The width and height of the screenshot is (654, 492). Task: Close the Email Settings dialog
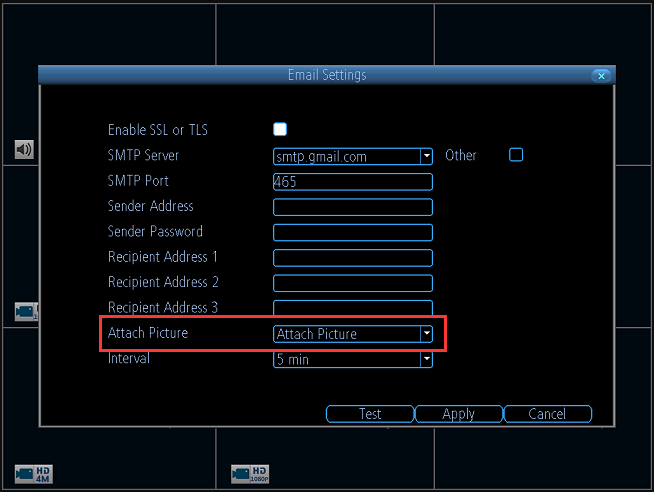(x=601, y=76)
